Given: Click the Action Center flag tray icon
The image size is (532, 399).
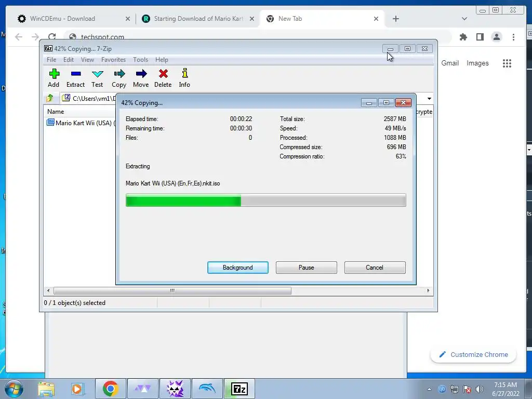Looking at the screenshot, I should tap(467, 389).
